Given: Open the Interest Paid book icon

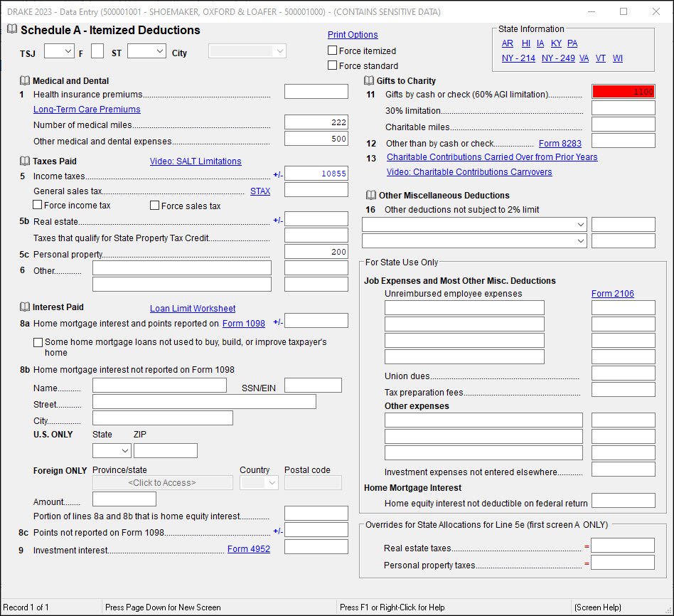Looking at the screenshot, I should [24, 307].
